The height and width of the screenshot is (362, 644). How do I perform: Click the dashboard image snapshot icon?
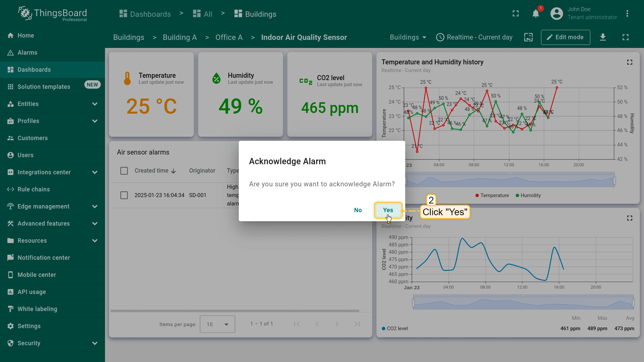[528, 37]
